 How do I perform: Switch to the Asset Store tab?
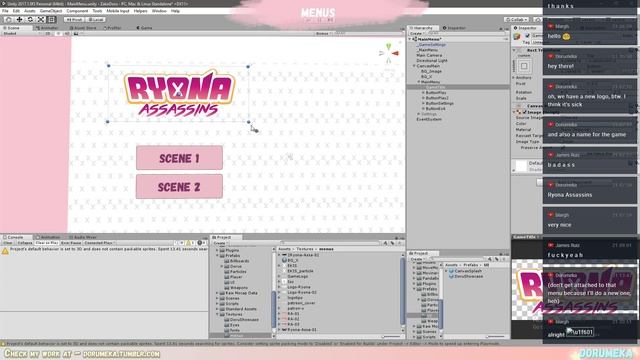(x=83, y=28)
